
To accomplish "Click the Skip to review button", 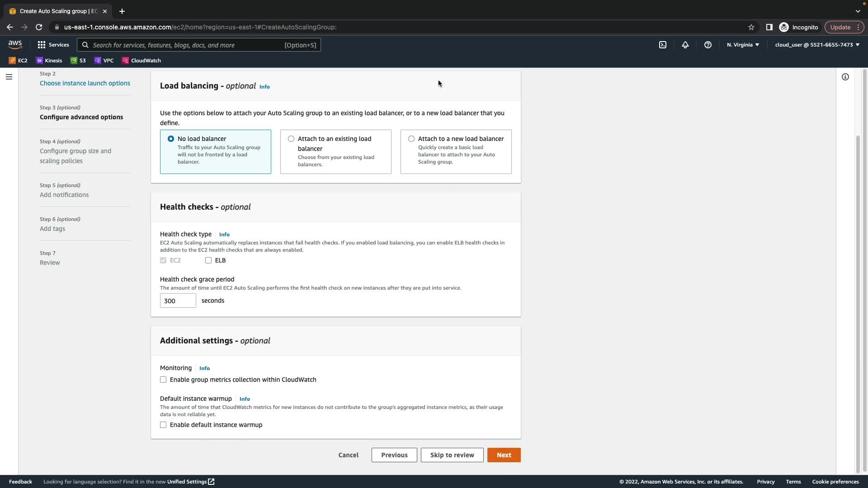I will pos(452,455).
